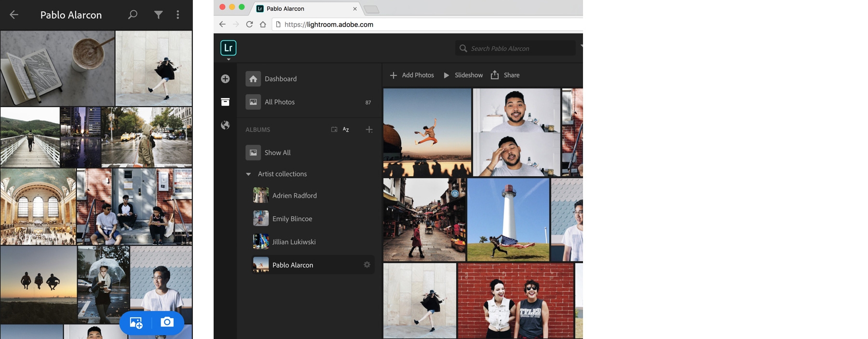
Task: Click the Lightroom Lr logo
Action: (x=229, y=48)
